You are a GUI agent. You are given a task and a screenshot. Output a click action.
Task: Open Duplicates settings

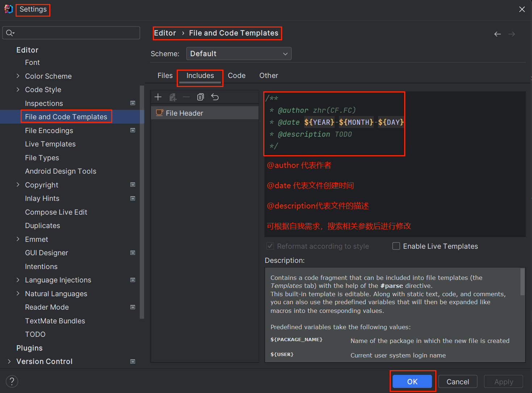pos(43,226)
